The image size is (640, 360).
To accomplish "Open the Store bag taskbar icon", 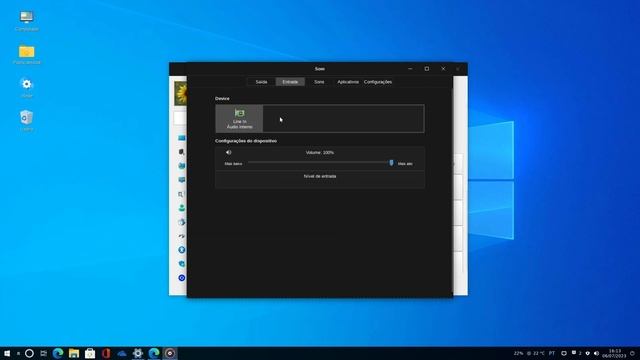I will pyautogui.click(x=90, y=353).
